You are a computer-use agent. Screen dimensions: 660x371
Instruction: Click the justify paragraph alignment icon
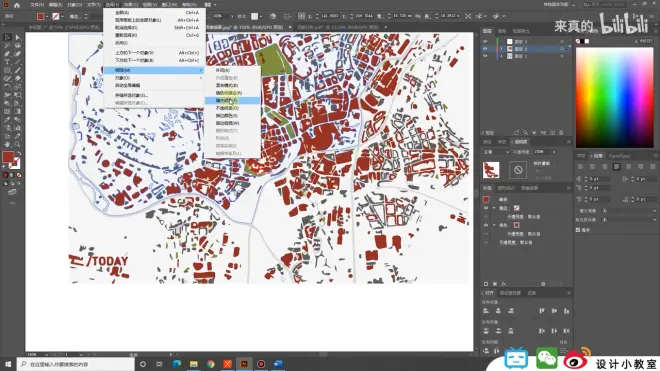[617, 167]
